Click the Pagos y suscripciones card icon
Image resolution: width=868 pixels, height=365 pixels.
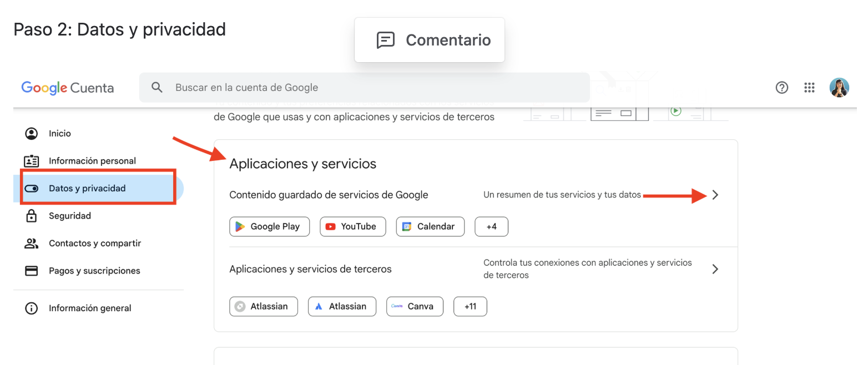point(32,271)
